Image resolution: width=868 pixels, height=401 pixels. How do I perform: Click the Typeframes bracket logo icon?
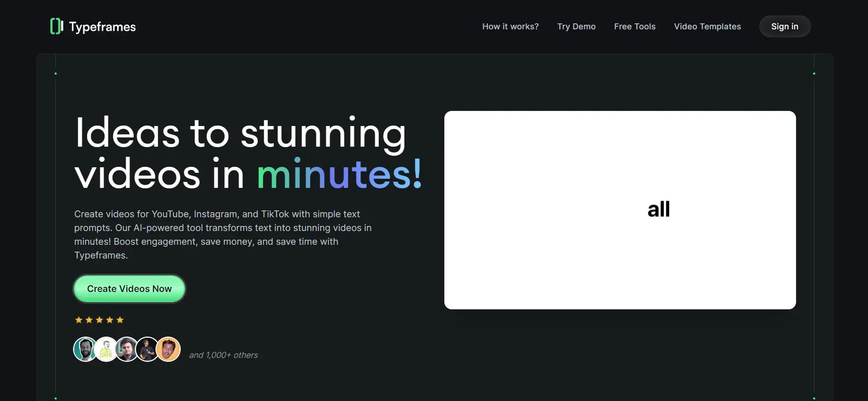tap(57, 26)
